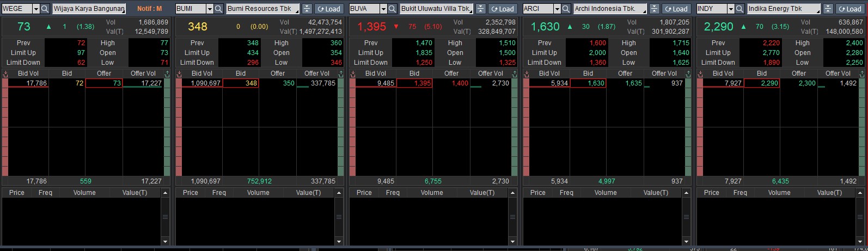The width and height of the screenshot is (868, 251).
Task: Expand the Indika Energy Tbk name selector
Action: point(818,11)
